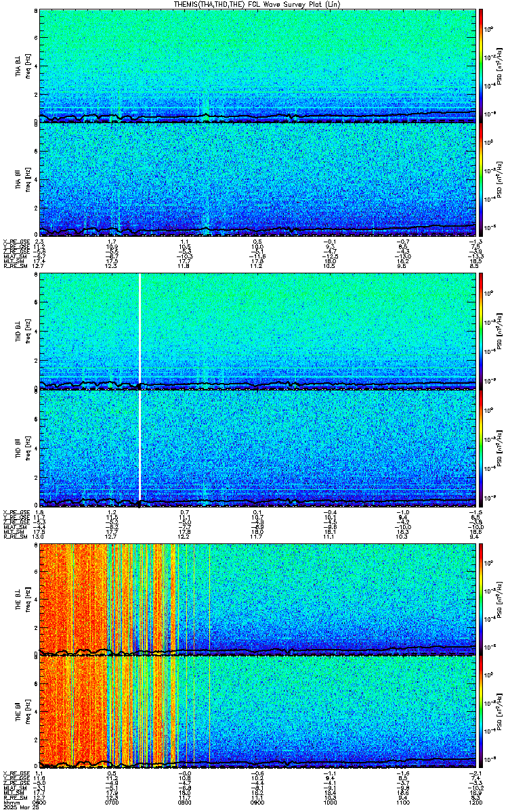Click inside the THA B-parallel spectrogram panel
Image resolution: width=508 pixels, height=812 pixels.
pyautogui.click(x=257, y=176)
